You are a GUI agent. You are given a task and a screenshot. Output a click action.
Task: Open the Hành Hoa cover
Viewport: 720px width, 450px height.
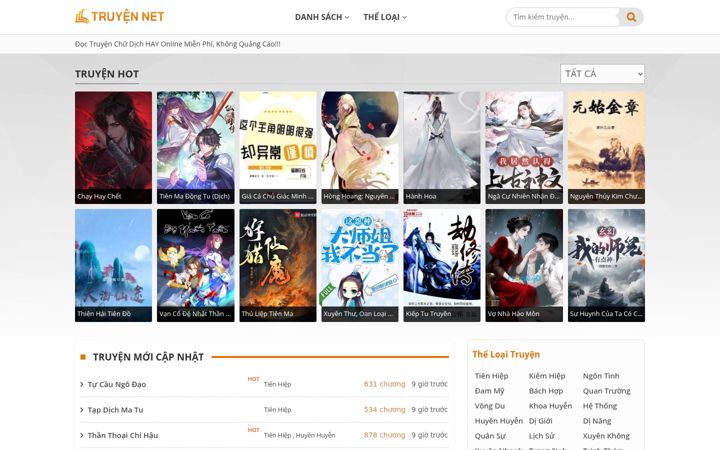click(x=442, y=147)
